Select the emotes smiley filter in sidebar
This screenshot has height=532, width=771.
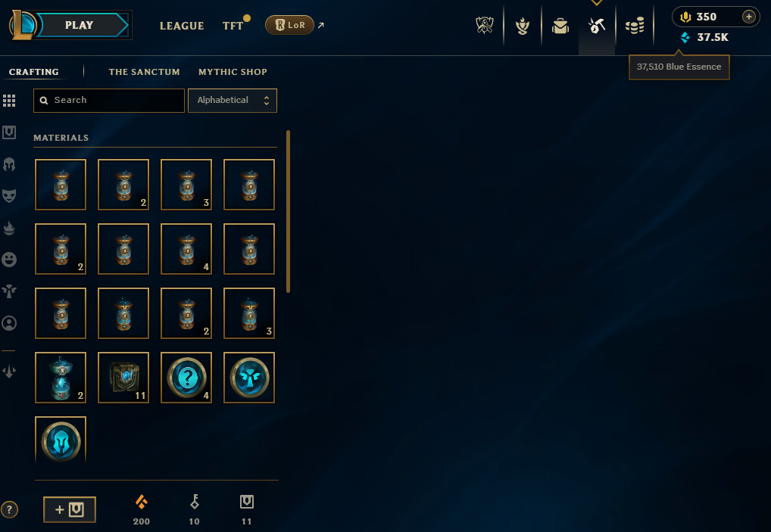(x=9, y=260)
